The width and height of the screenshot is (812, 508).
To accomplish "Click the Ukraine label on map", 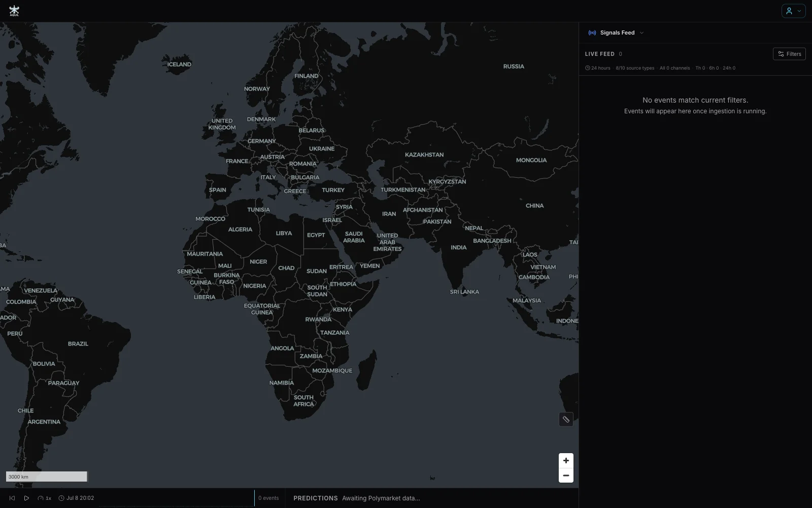I will coord(322,149).
